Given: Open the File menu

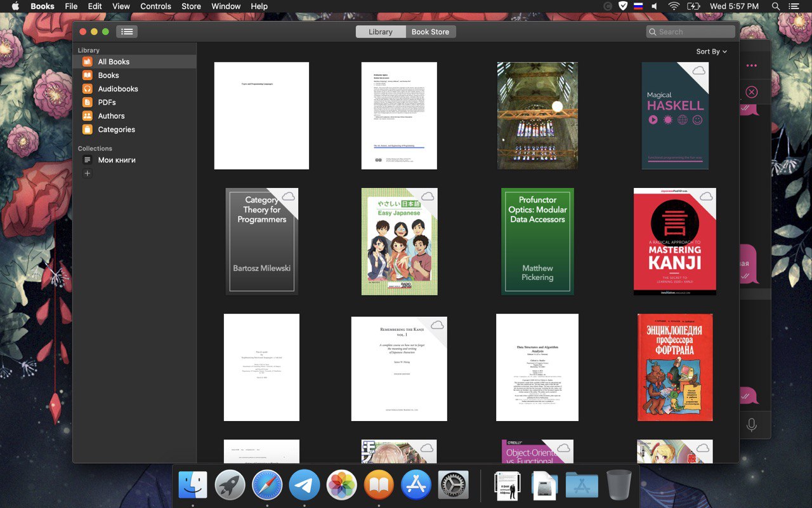Looking at the screenshot, I should (71, 6).
